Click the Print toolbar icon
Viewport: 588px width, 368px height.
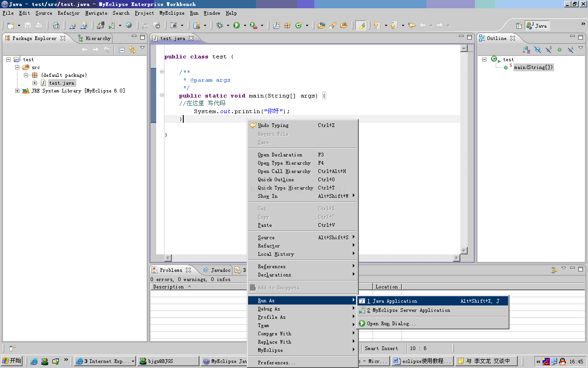39,25
